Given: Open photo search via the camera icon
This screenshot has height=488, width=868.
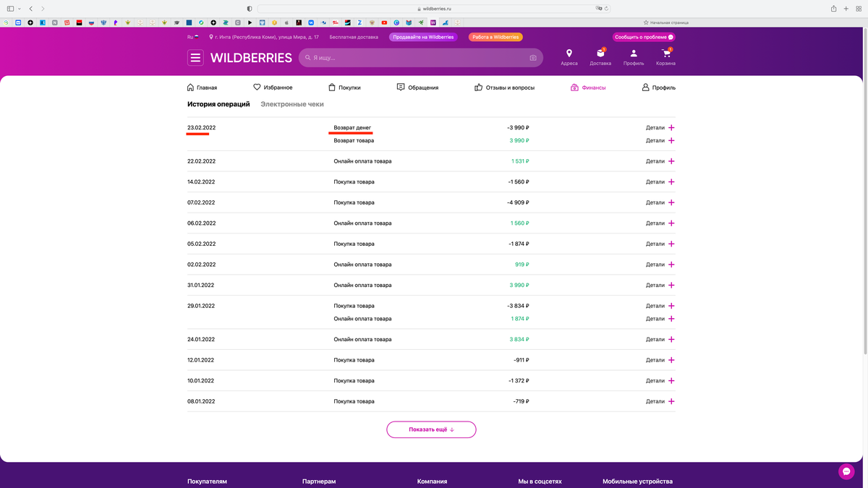Looking at the screenshot, I should [533, 58].
